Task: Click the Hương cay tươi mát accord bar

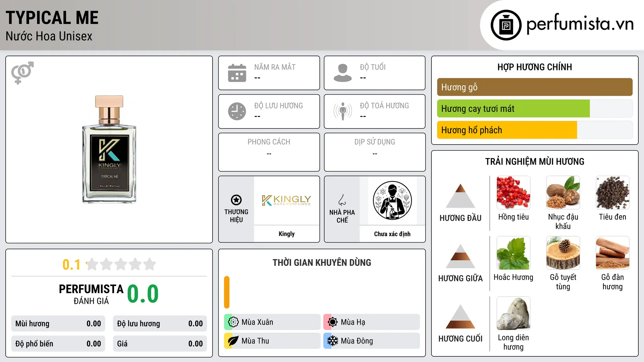Action: (535, 108)
